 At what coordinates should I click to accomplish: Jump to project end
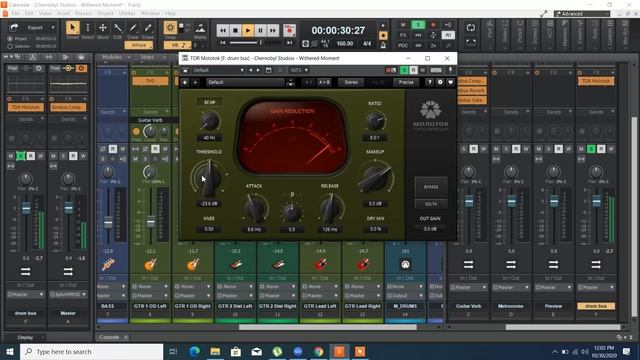tap(289, 43)
